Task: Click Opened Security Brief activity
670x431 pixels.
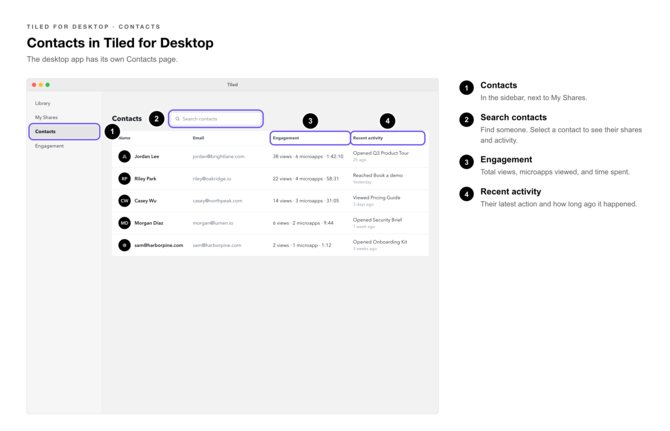Action: (x=377, y=220)
